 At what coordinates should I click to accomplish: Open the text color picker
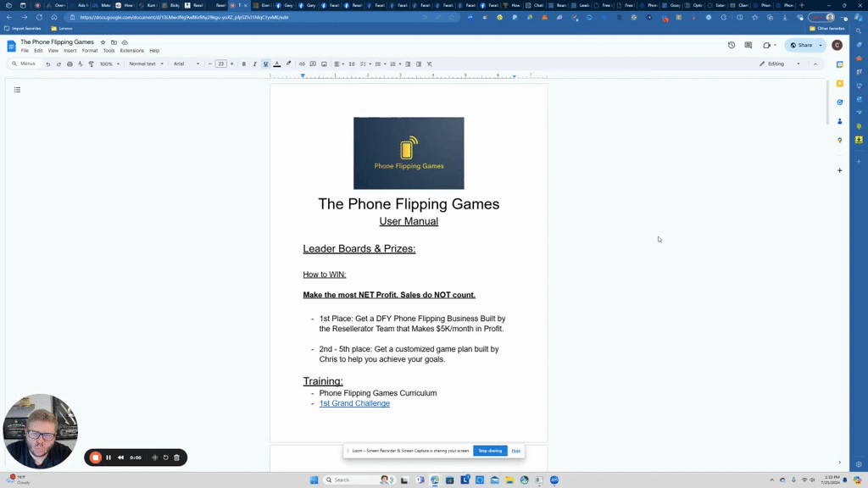pyautogui.click(x=277, y=64)
